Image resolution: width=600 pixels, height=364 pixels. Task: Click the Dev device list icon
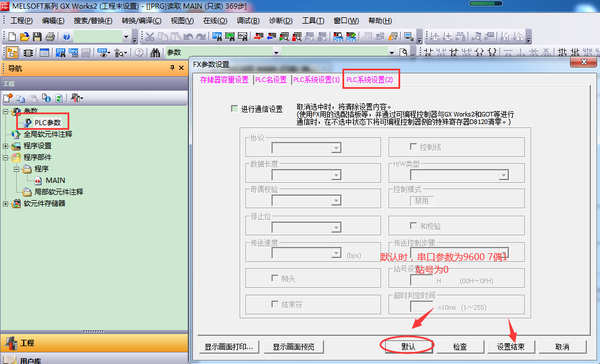click(x=73, y=52)
